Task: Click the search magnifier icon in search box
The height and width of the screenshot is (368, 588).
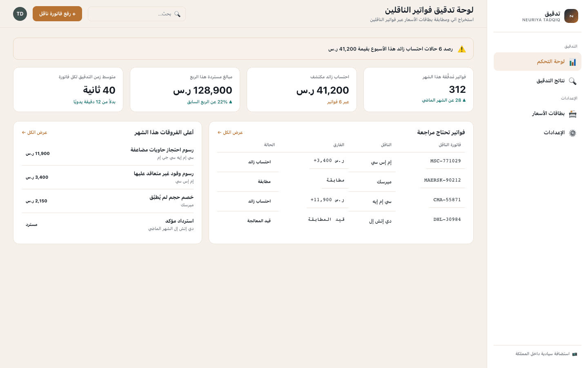Action: coord(177,14)
